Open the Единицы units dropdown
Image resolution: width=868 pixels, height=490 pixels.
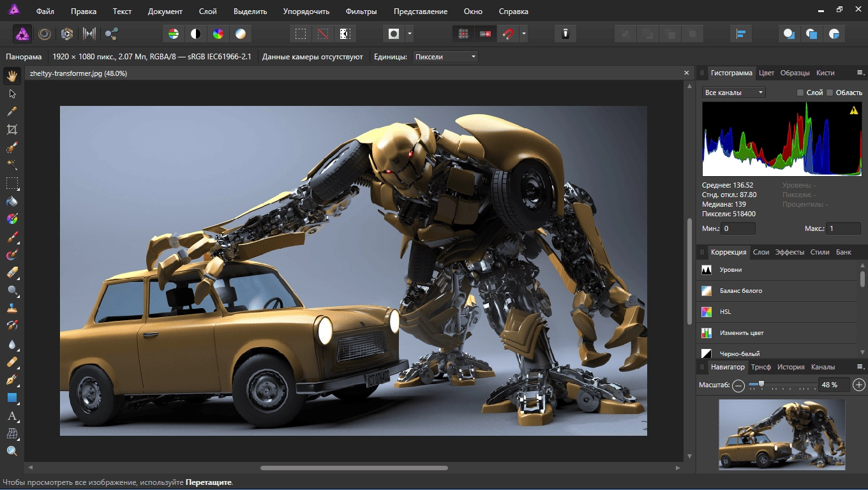click(x=445, y=57)
